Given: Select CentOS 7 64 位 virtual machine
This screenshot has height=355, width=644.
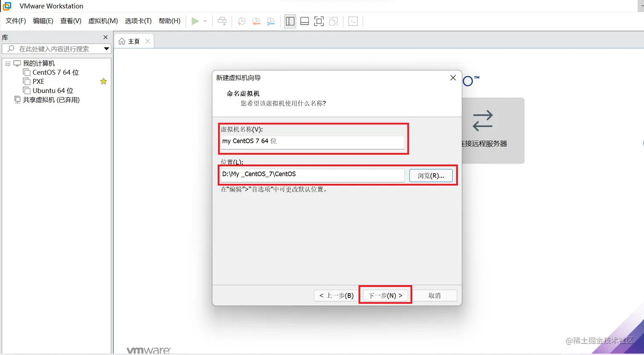Looking at the screenshot, I should (56, 72).
